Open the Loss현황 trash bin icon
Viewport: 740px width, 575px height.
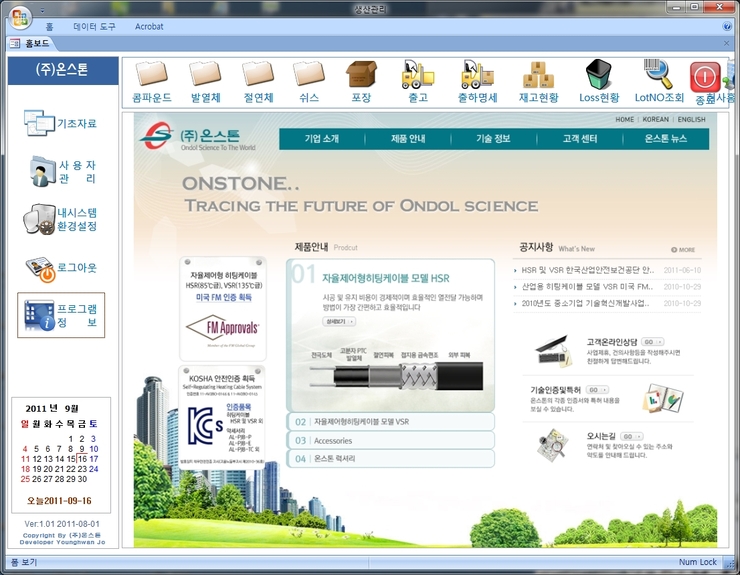pyautogui.click(x=598, y=75)
